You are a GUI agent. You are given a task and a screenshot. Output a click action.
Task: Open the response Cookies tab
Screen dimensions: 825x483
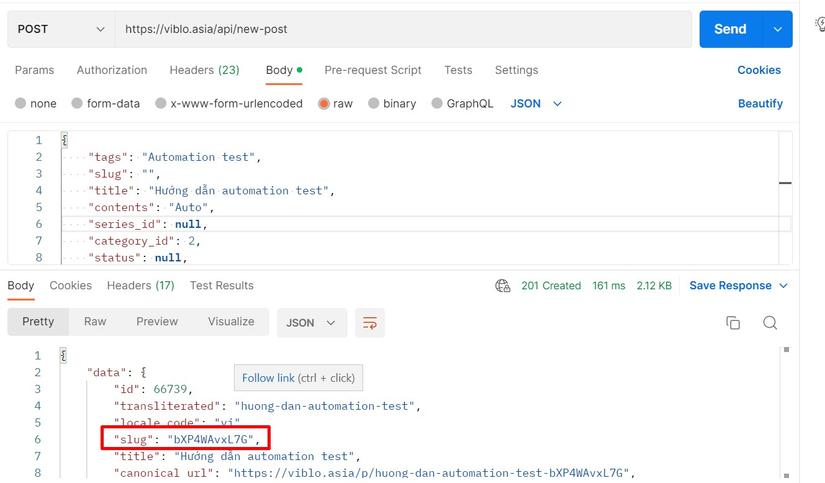tap(71, 286)
